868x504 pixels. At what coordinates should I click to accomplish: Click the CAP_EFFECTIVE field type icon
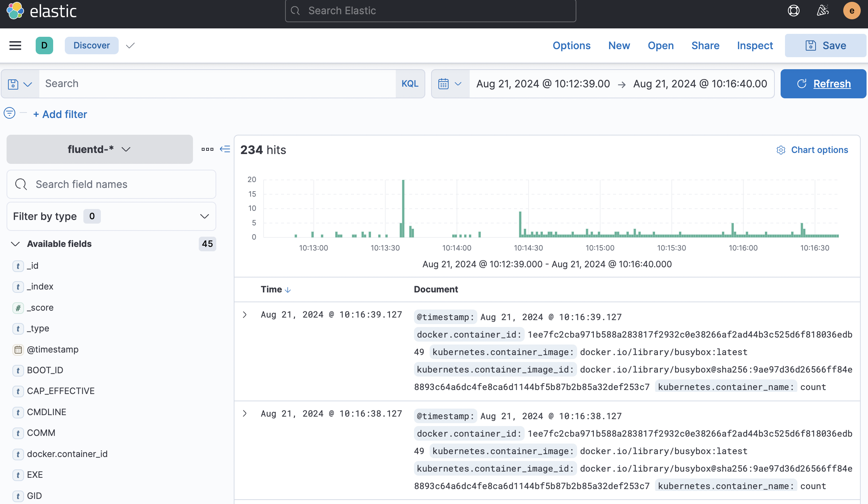tap(18, 391)
